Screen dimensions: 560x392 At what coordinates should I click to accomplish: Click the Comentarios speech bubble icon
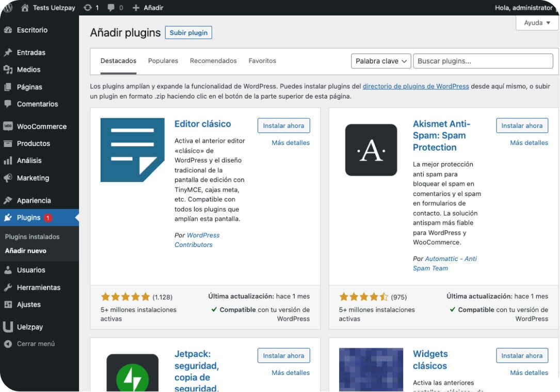pyautogui.click(x=8, y=104)
